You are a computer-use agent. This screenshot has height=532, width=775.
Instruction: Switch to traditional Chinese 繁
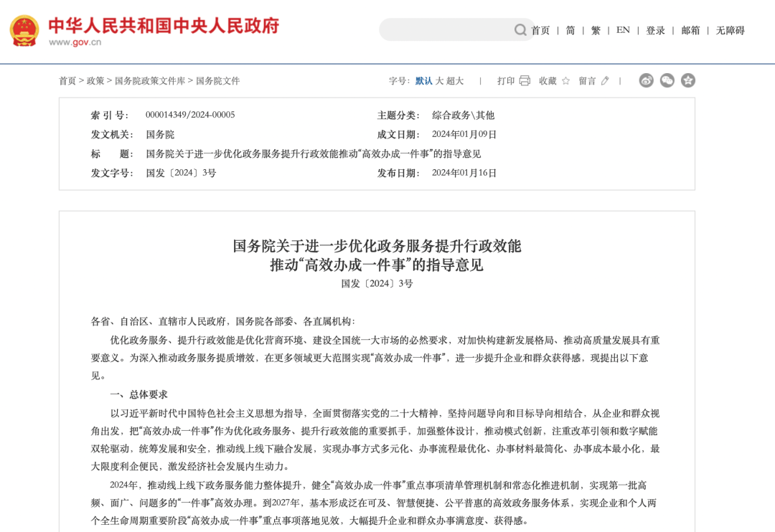(596, 30)
